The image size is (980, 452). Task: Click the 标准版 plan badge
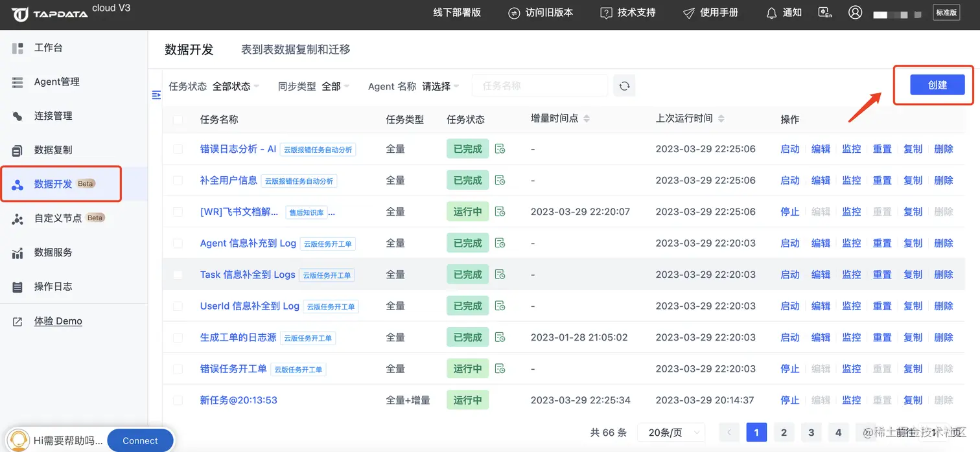pos(946,12)
